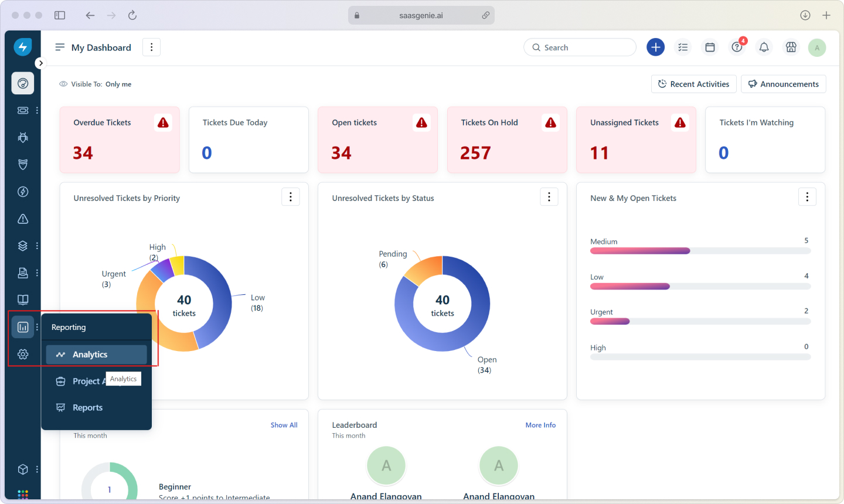Viewport: 844px width, 504px height.
Task: Open the help icon with the red badge
Action: pyautogui.click(x=737, y=47)
